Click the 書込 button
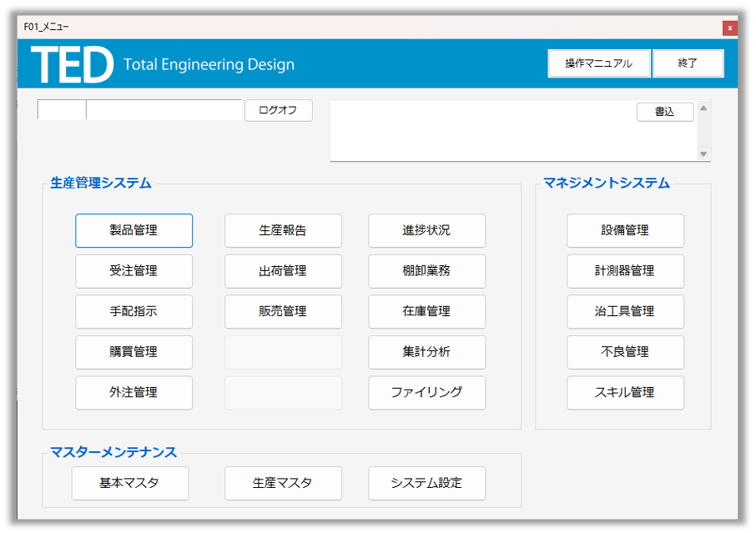 664,112
